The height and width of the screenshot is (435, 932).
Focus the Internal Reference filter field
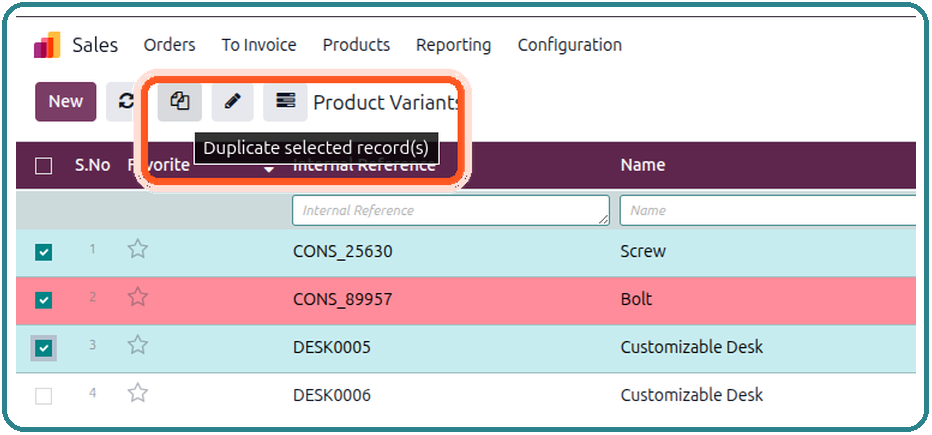(451, 210)
